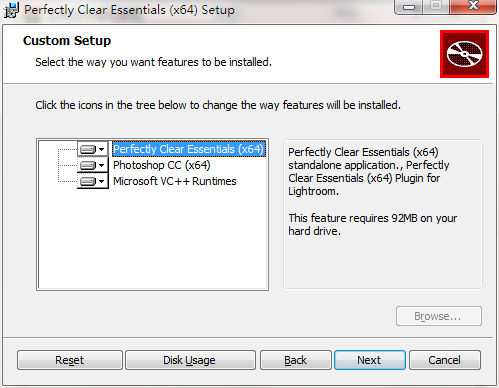Viewport: 499px width, 388px height.
Task: Open dropdown arrow beside Perfectly Clear Essentials
Action: [102, 149]
